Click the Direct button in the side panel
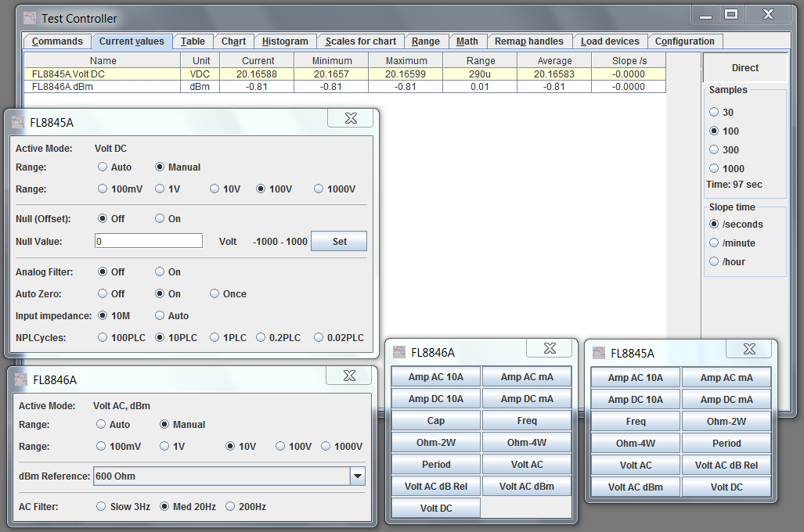The image size is (804, 532). coord(745,68)
